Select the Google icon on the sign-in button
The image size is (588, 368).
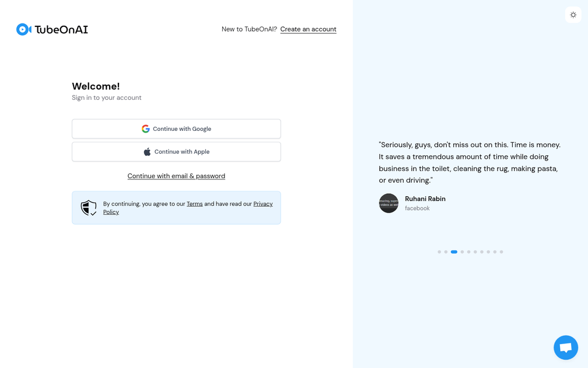click(145, 129)
